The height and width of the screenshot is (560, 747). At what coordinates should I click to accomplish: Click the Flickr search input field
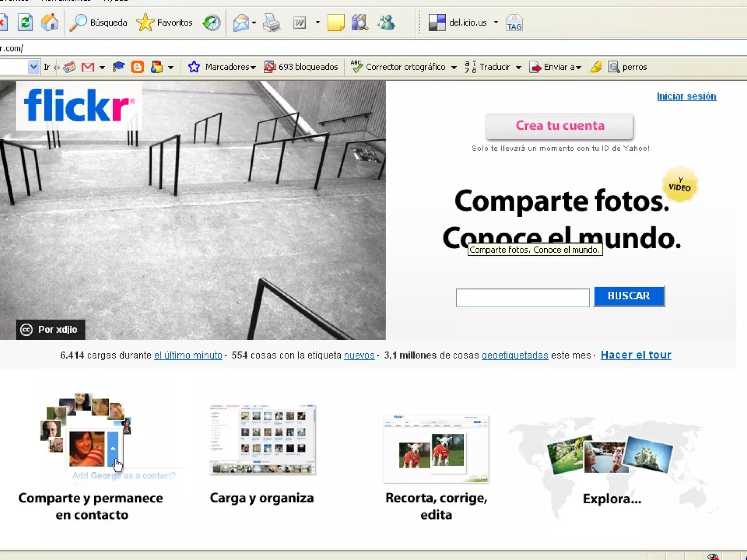click(x=522, y=297)
